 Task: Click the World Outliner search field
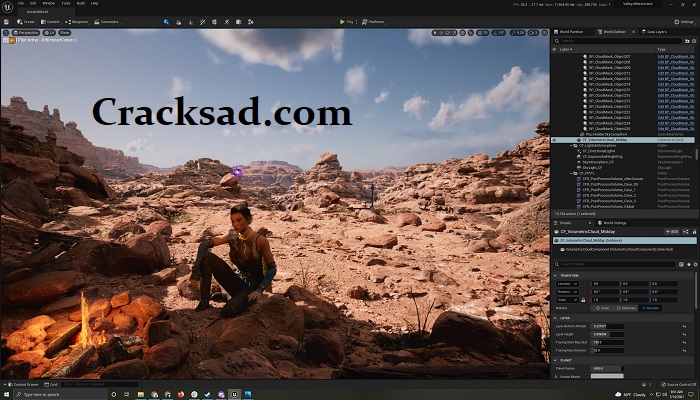pos(618,41)
